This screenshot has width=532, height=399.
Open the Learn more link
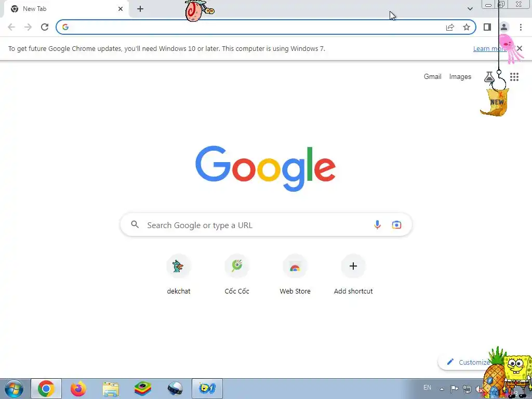click(490, 48)
